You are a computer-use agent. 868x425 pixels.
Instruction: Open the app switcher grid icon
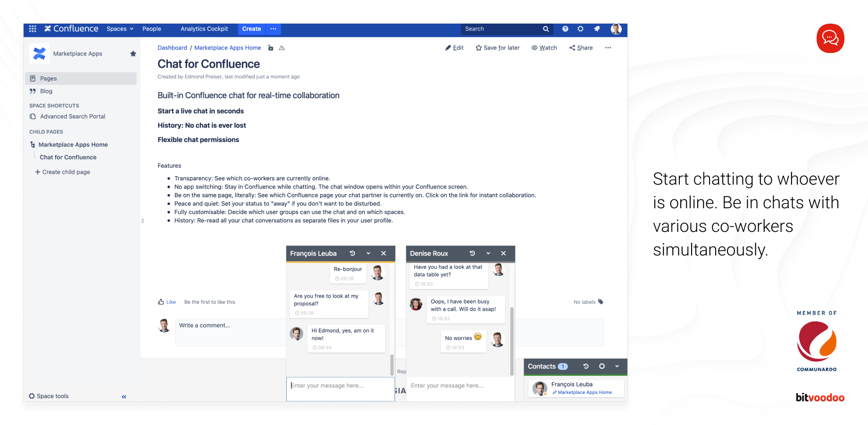[x=33, y=29]
